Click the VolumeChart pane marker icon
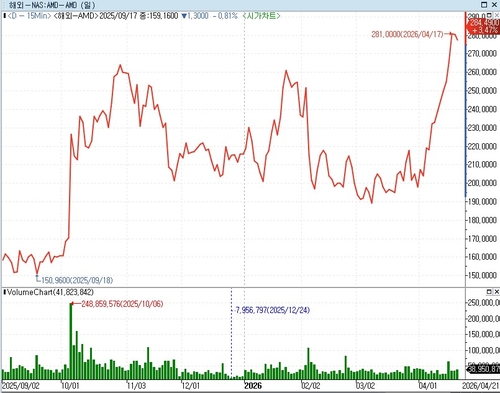Viewport: 500px width, 393px height. [x=5, y=292]
